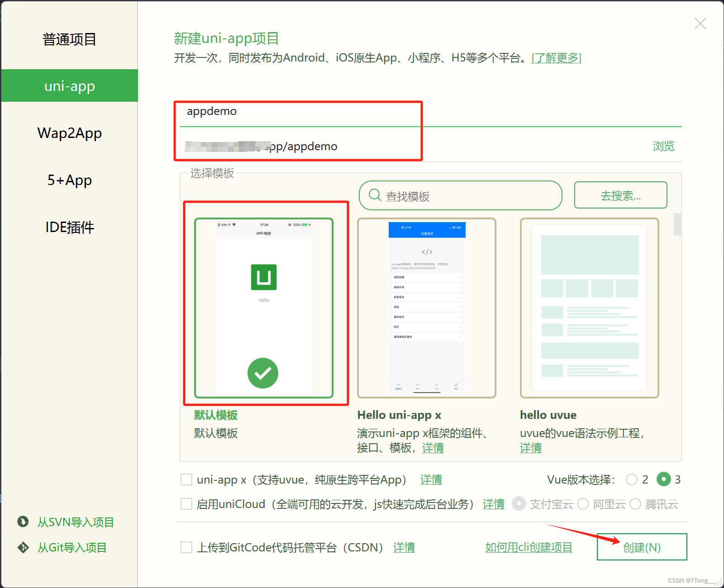
Task: Open 如何用cli创建项目 link
Action: click(529, 547)
